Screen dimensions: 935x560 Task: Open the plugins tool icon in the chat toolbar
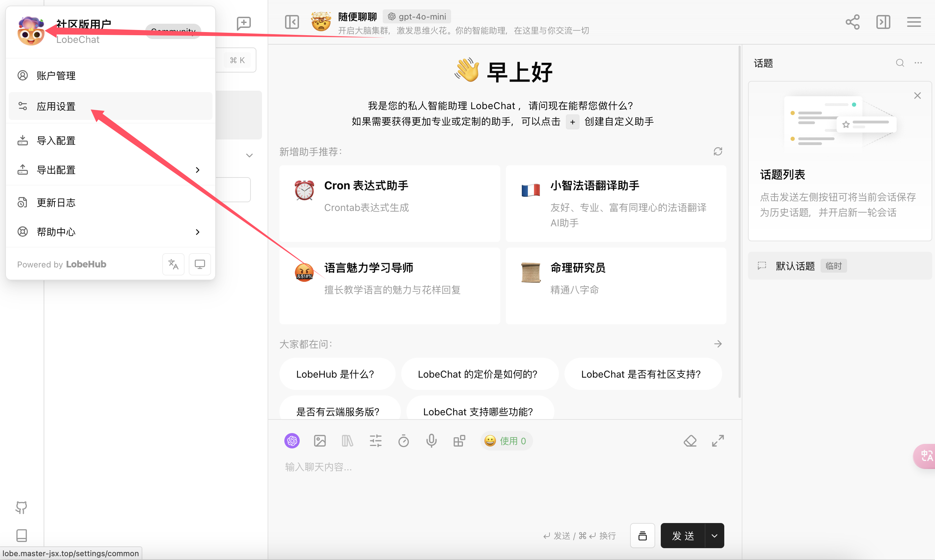tap(459, 441)
